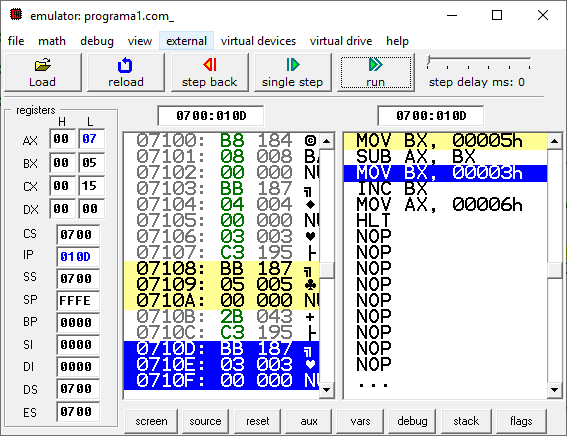The width and height of the screenshot is (567, 436).
Task: Click the reset button
Action: pyautogui.click(x=257, y=421)
